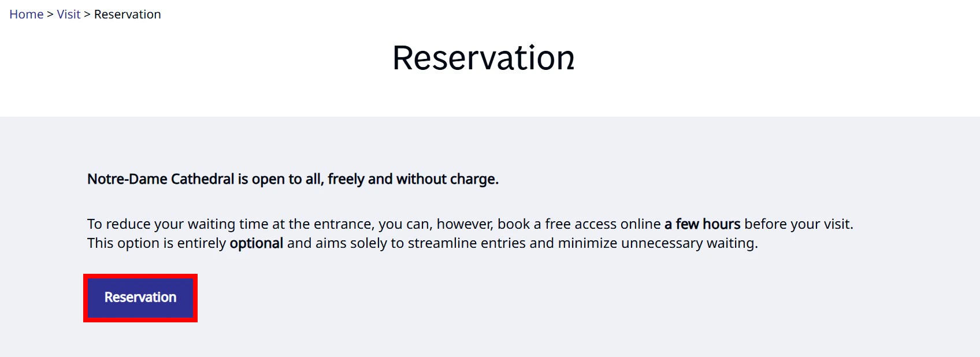Click the phrase "minimize unnecessary waiting"
980x357 pixels.
(x=657, y=243)
